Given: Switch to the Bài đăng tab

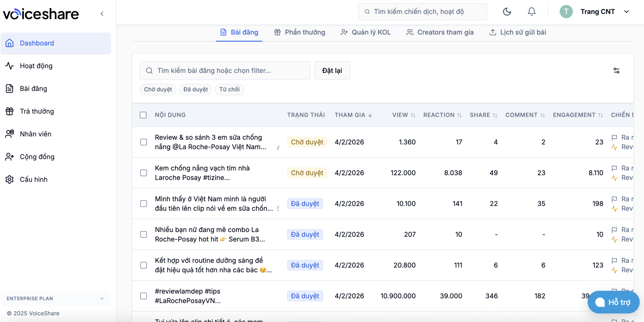Looking at the screenshot, I should click(239, 32).
